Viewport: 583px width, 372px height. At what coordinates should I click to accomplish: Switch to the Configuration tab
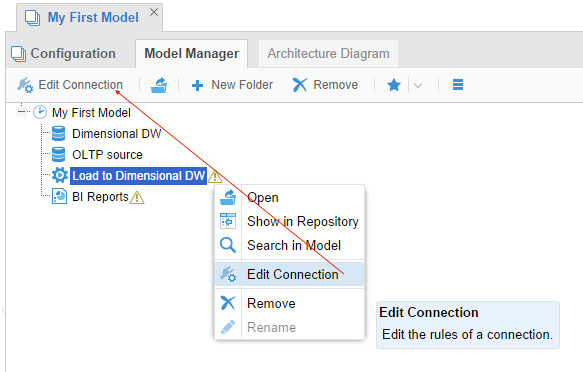click(63, 54)
